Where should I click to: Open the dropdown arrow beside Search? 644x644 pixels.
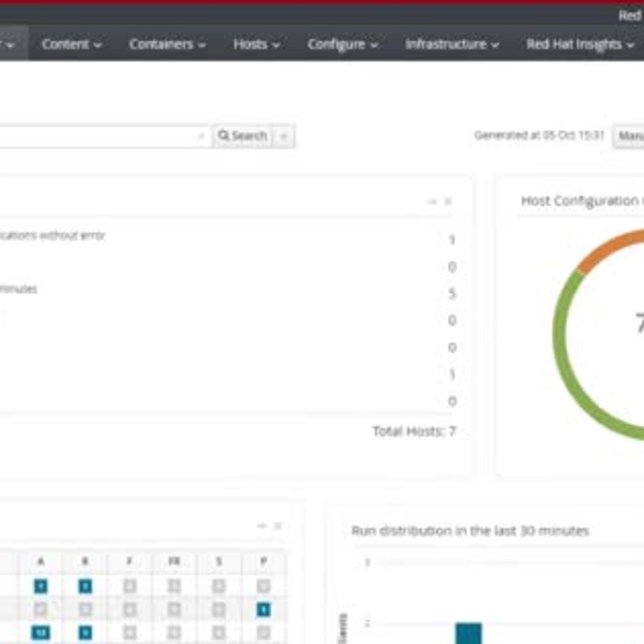[x=284, y=136]
